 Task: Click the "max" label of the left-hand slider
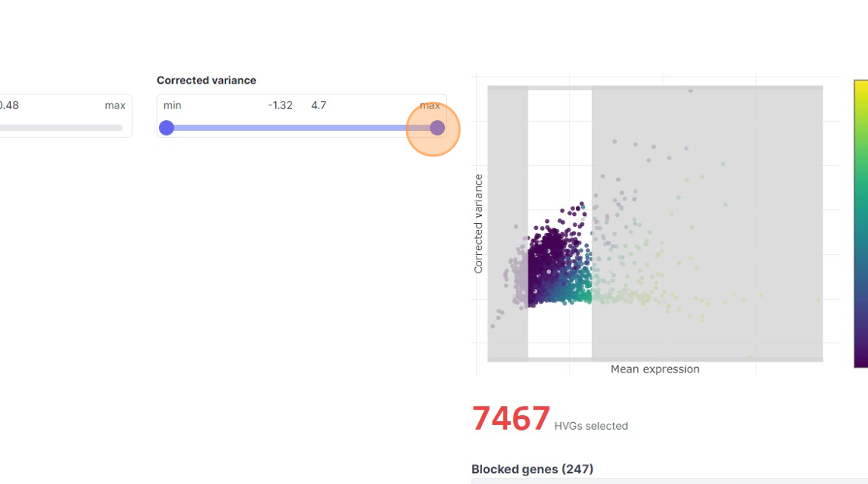115,105
